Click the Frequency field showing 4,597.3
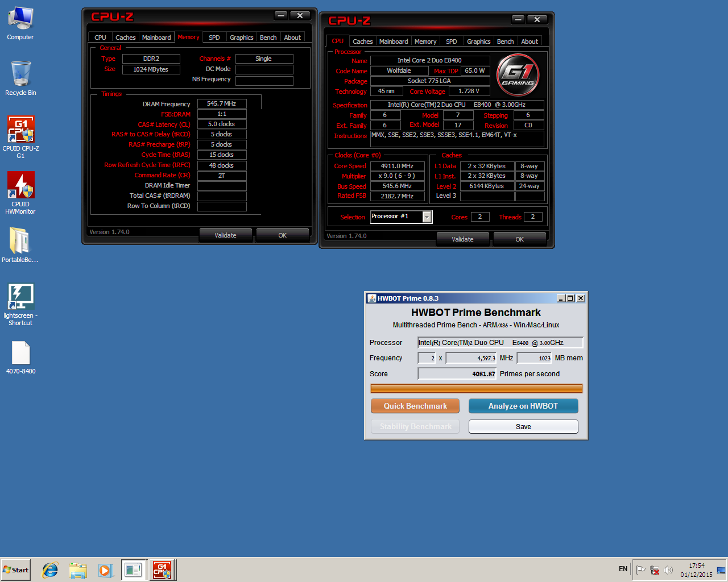This screenshot has width=728, height=582. coord(471,358)
